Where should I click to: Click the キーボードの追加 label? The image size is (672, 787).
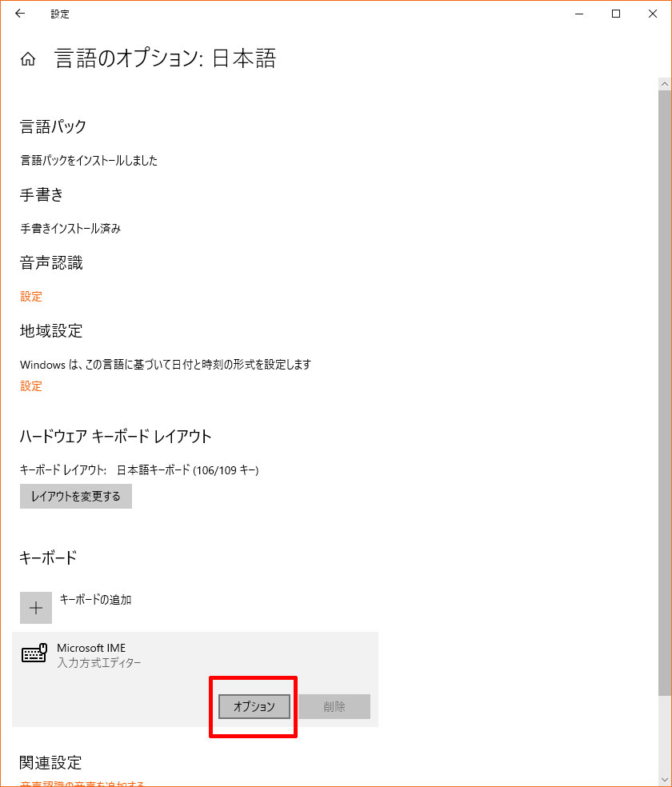click(95, 599)
